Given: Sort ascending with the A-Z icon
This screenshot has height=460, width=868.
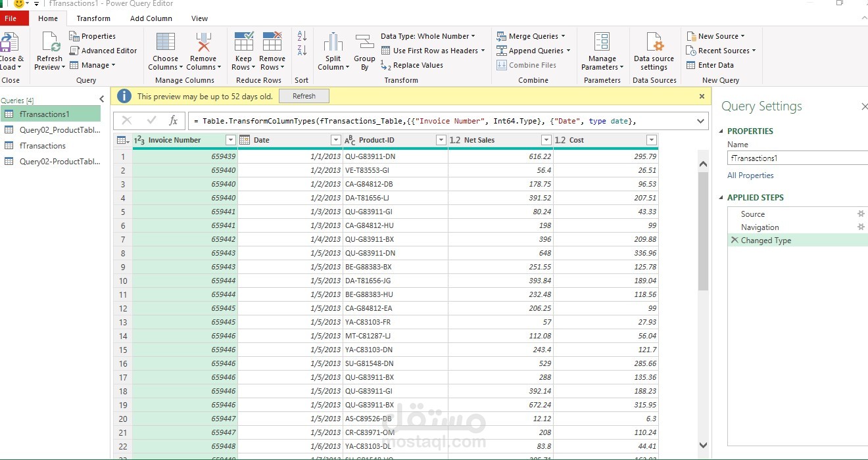Looking at the screenshot, I should click(x=302, y=36).
